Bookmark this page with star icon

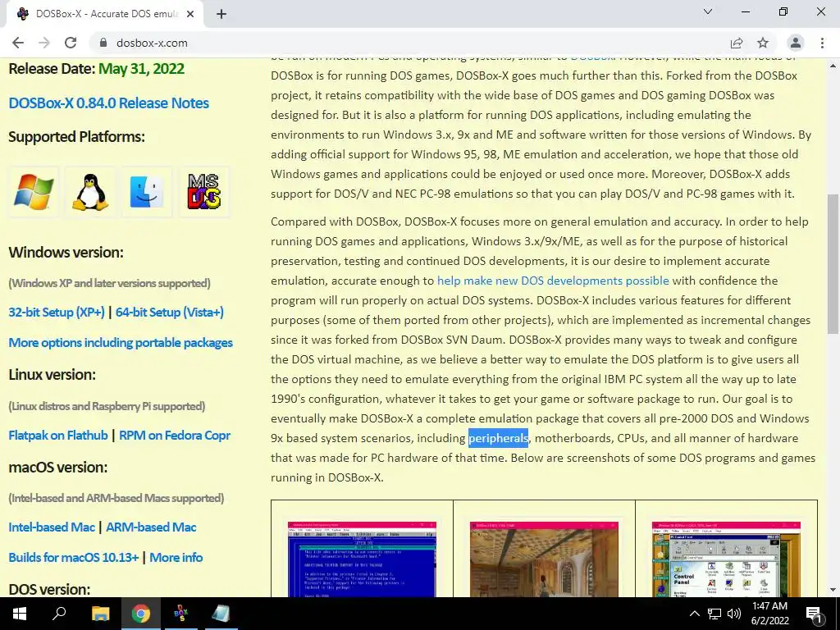763,43
